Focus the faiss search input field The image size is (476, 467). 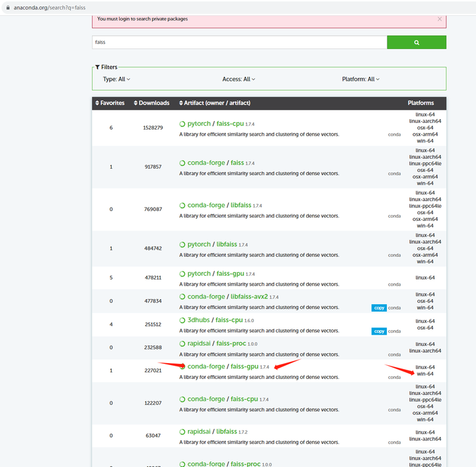239,42
